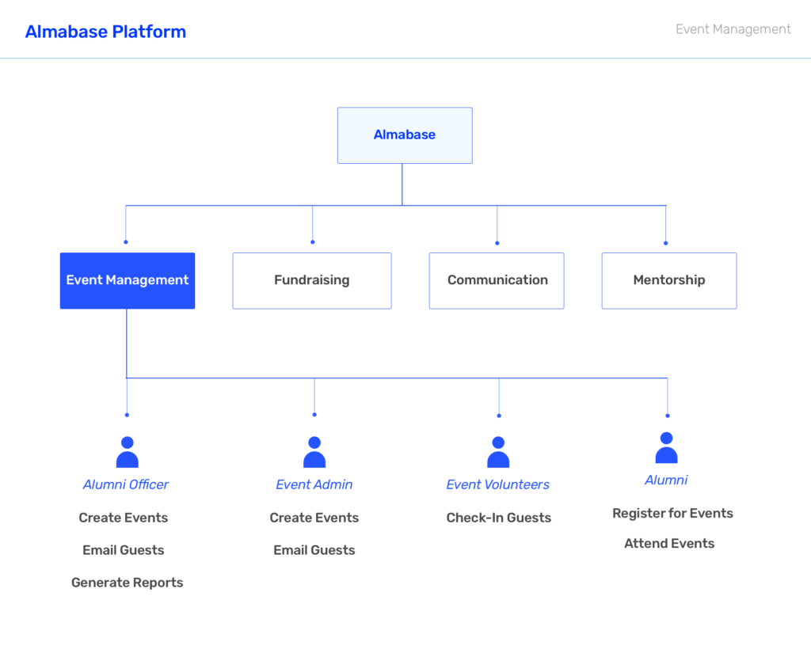
Task: Click Check-In Guests under Event Volunteers
Action: pyautogui.click(x=498, y=518)
